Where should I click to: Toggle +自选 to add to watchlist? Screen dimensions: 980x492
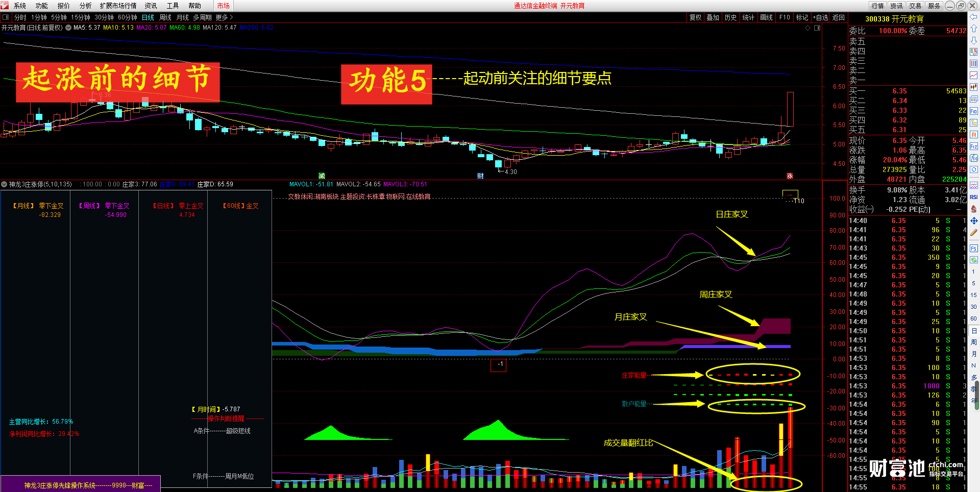point(820,17)
